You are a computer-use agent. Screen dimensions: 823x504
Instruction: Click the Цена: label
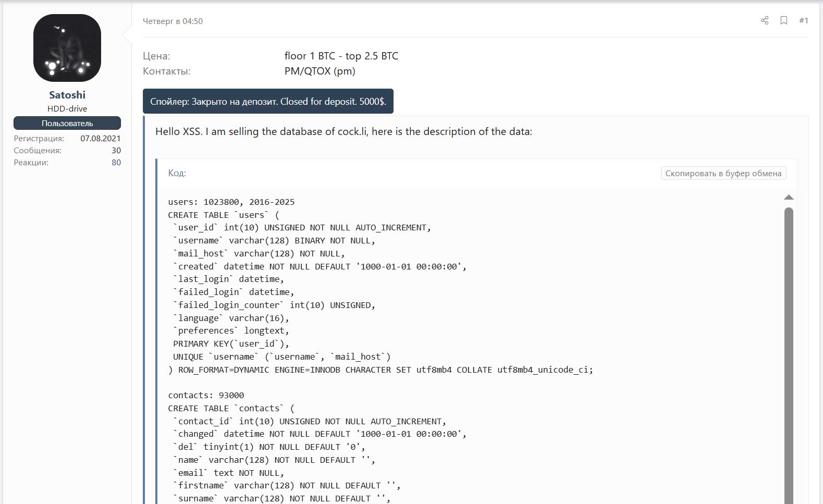coord(156,56)
